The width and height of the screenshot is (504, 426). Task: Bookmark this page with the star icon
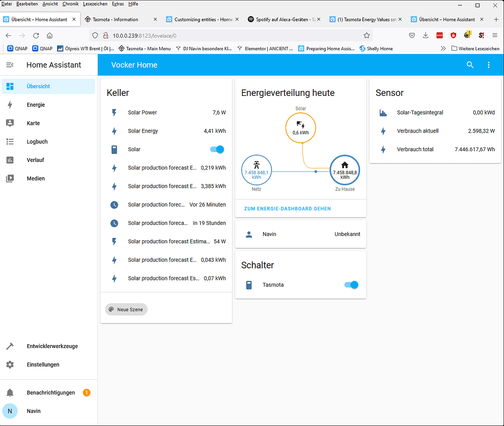(x=367, y=35)
